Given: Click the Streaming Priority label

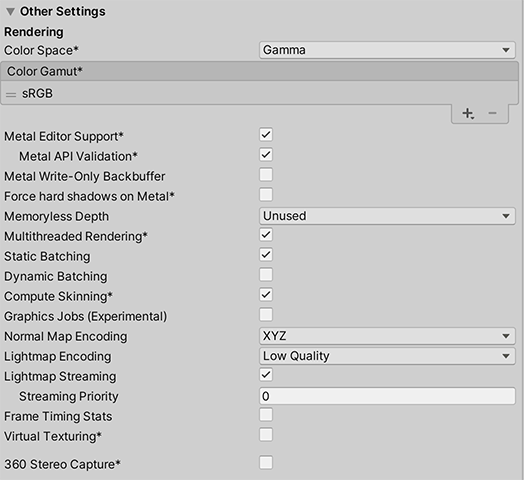Looking at the screenshot, I should (x=69, y=396).
